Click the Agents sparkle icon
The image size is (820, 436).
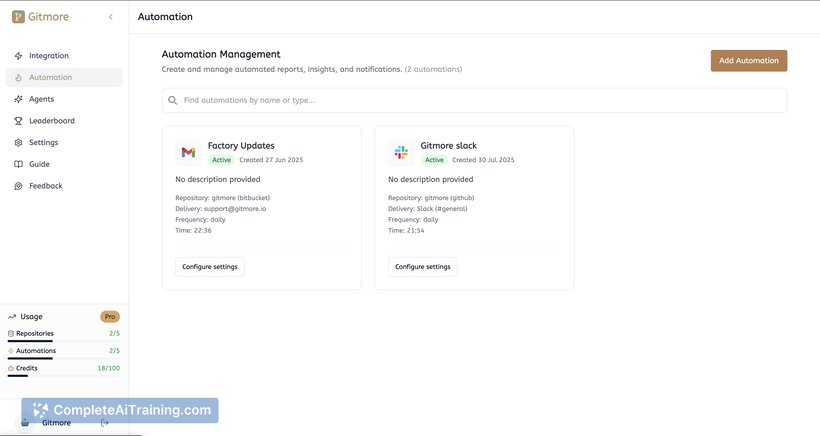(18, 99)
